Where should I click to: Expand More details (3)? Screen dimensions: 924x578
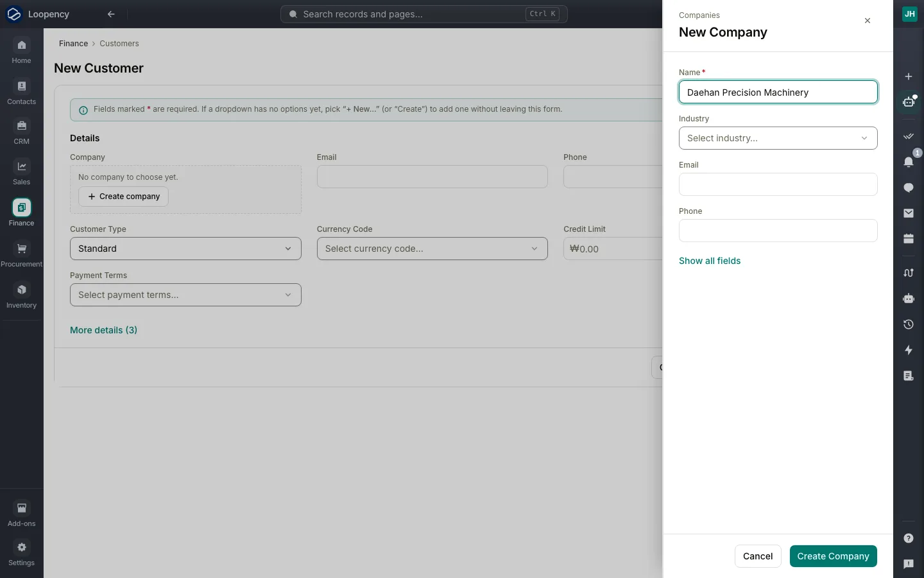click(x=103, y=330)
